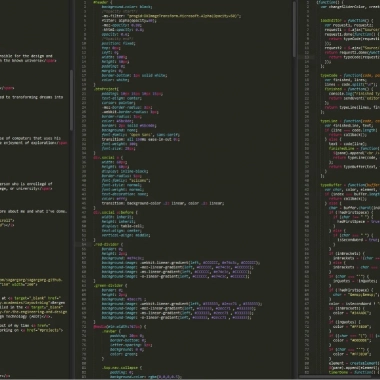Click the '.navbar {' selector line
Image resolution: width=380 pixels, height=380 pixels.
point(112,332)
